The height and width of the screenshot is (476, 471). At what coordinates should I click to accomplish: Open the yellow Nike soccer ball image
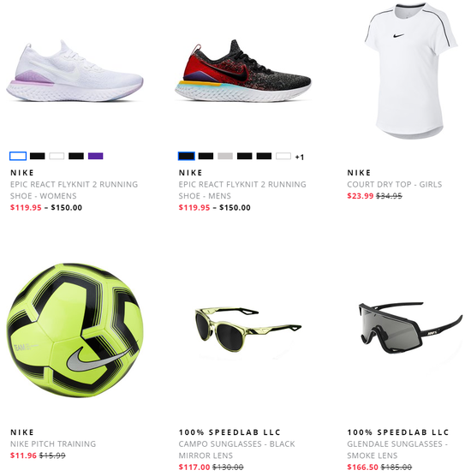(75, 330)
